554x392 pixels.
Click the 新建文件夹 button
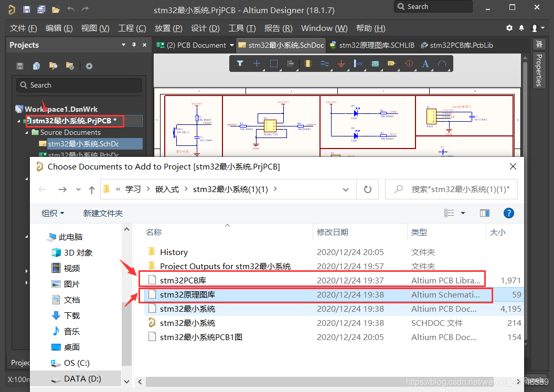[x=103, y=213]
